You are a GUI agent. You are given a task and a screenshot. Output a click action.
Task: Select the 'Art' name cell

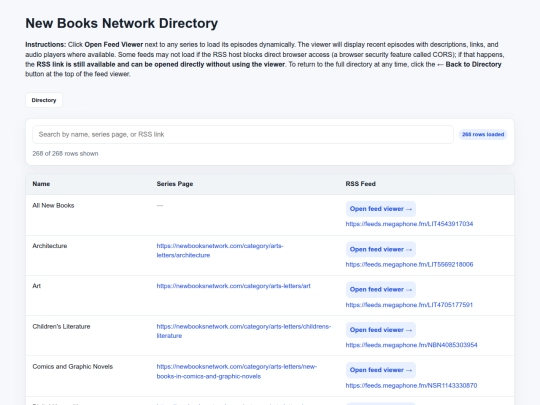tap(37, 286)
